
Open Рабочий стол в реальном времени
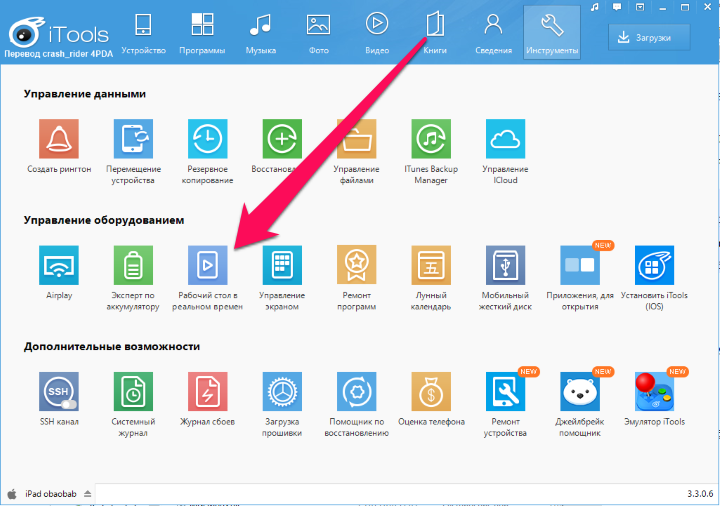(208, 265)
